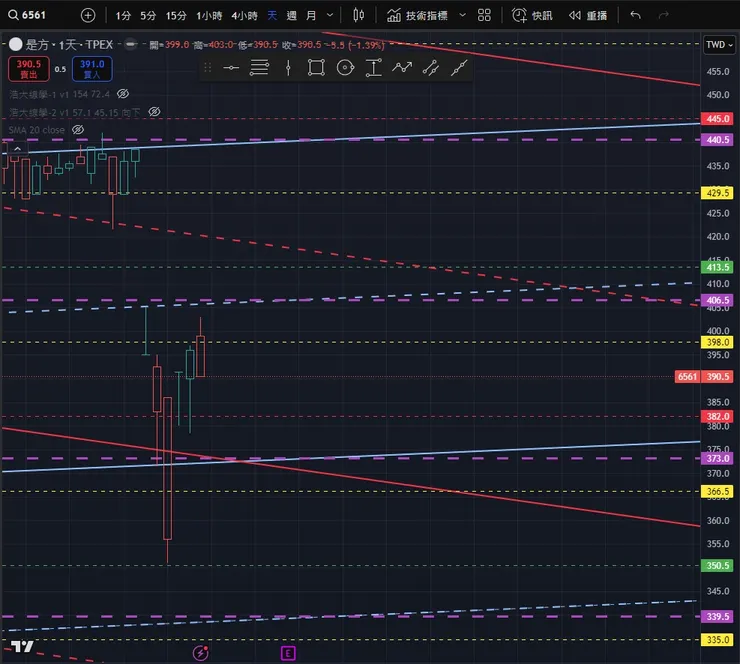Select the polyline path drawing tool

click(402, 68)
